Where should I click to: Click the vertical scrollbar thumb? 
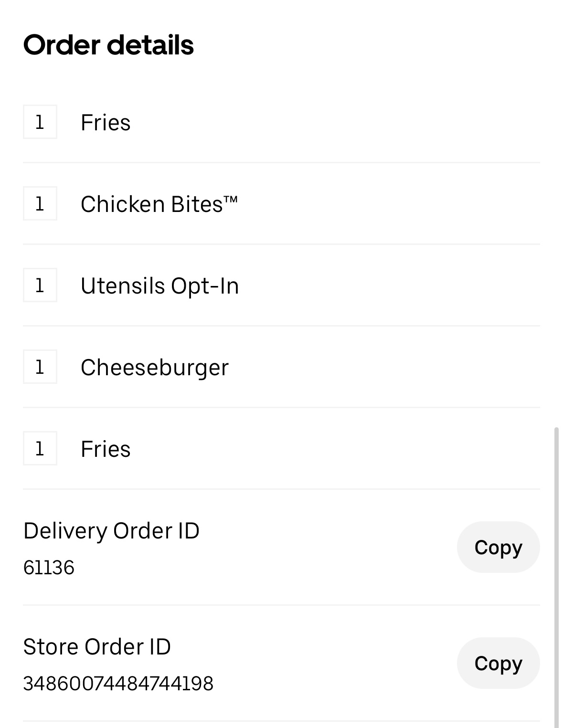click(x=556, y=573)
